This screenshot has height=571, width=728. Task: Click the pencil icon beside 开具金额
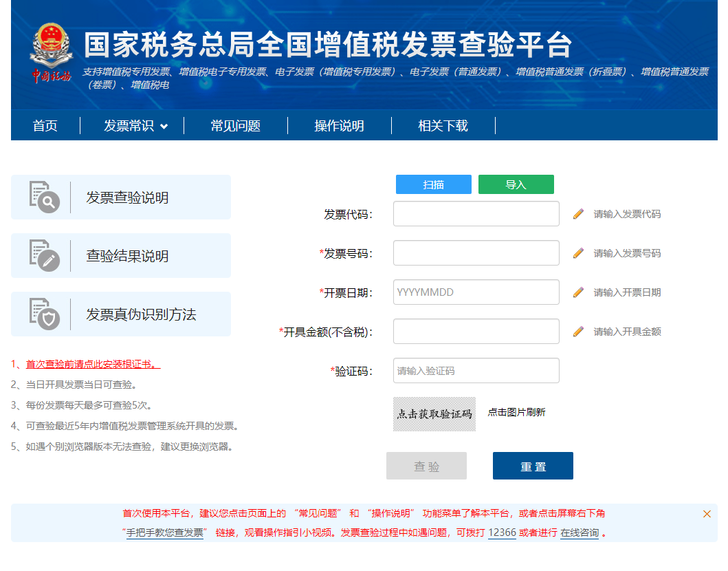577,331
